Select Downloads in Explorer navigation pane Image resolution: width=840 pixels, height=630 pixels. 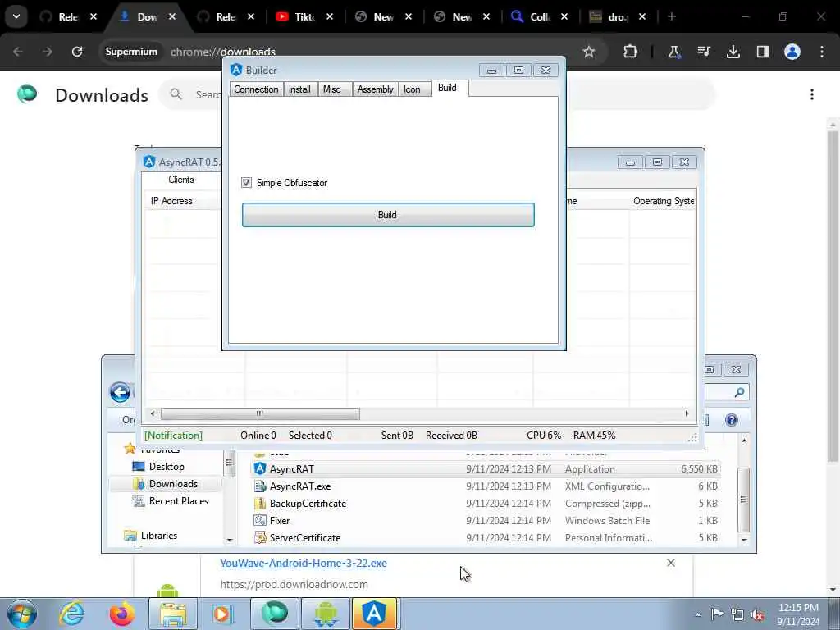173,484
